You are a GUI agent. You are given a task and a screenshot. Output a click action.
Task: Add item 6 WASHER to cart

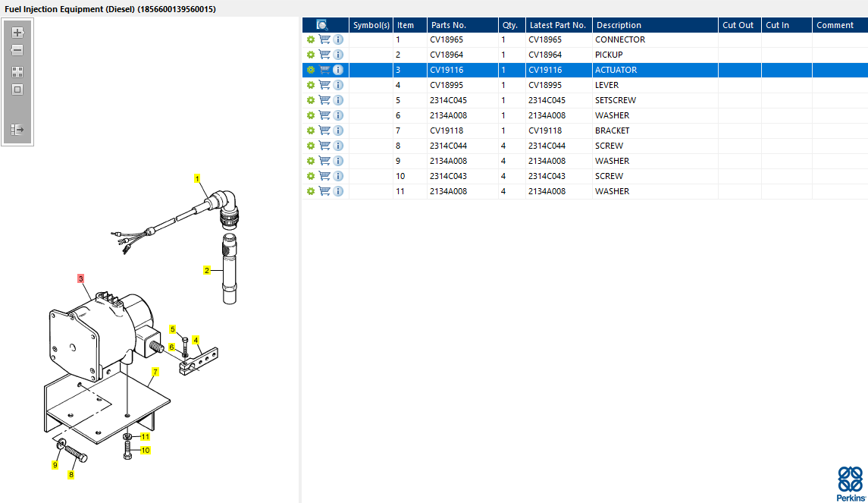pyautogui.click(x=325, y=115)
